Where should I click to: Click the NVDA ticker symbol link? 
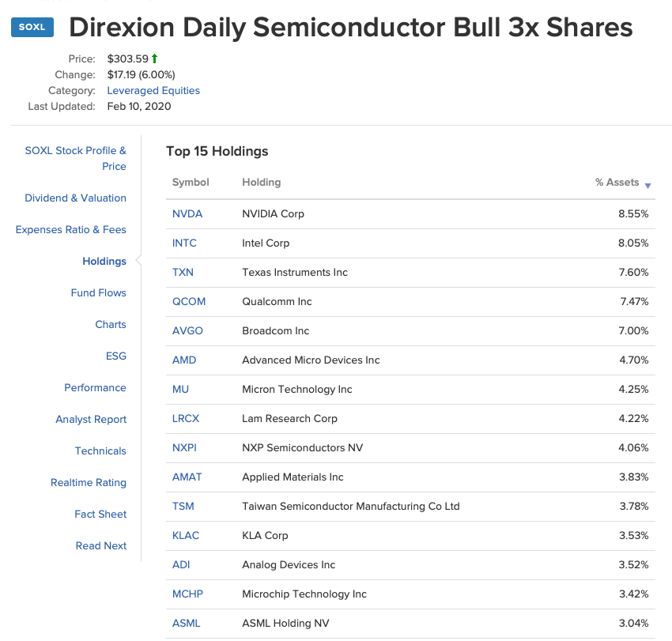coord(187,214)
